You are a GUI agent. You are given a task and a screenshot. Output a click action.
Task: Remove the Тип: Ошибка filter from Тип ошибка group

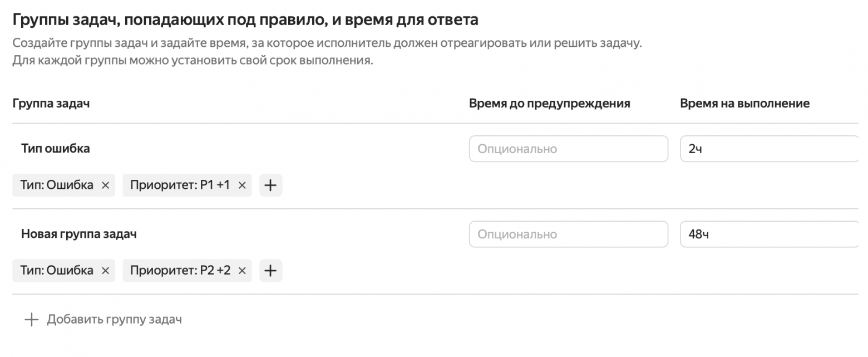(105, 185)
